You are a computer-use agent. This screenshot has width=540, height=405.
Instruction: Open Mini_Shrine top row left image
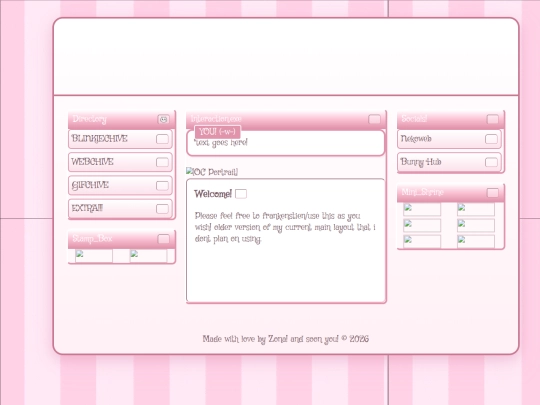tap(422, 209)
